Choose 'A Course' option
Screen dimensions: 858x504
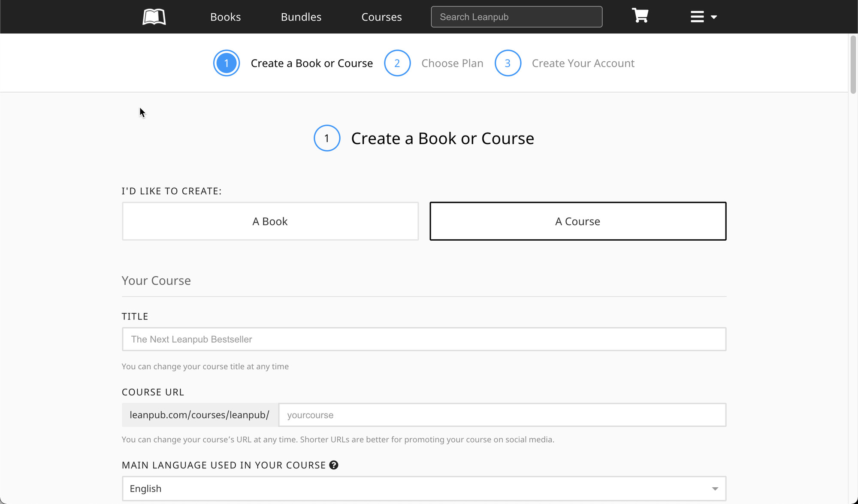click(578, 221)
